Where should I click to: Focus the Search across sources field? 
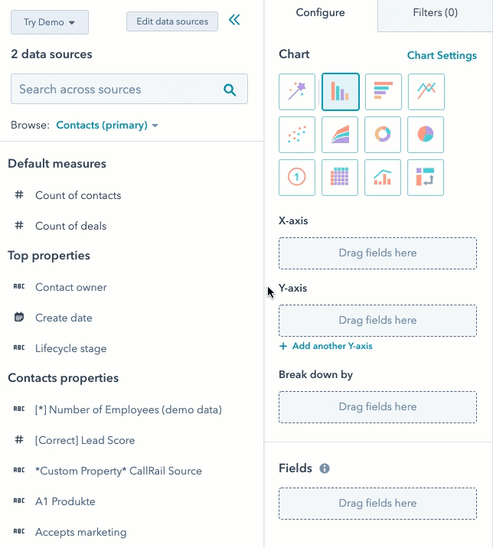(x=129, y=89)
